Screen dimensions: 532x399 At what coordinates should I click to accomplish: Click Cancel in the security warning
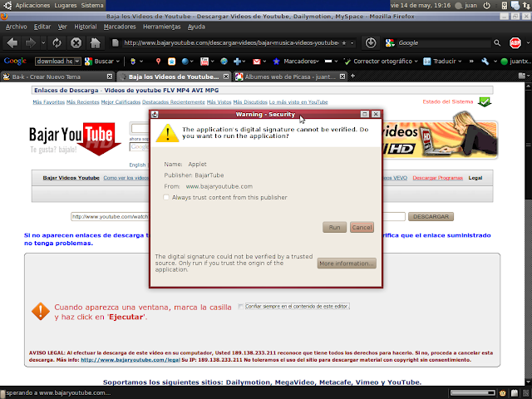pos(362,227)
